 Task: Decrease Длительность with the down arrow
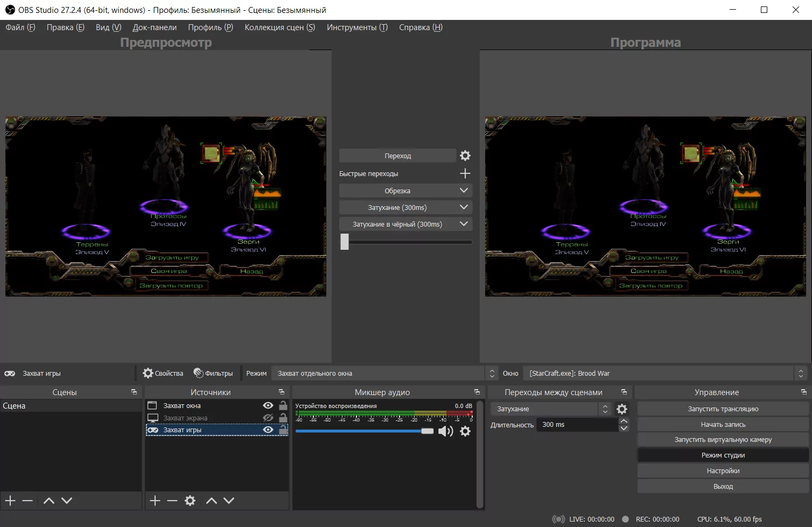[x=624, y=428]
